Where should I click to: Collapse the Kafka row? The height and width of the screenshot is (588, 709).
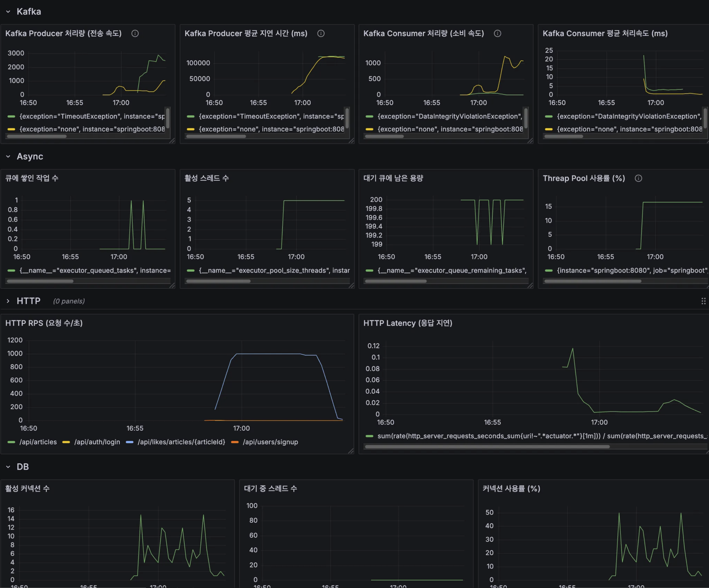(8, 11)
